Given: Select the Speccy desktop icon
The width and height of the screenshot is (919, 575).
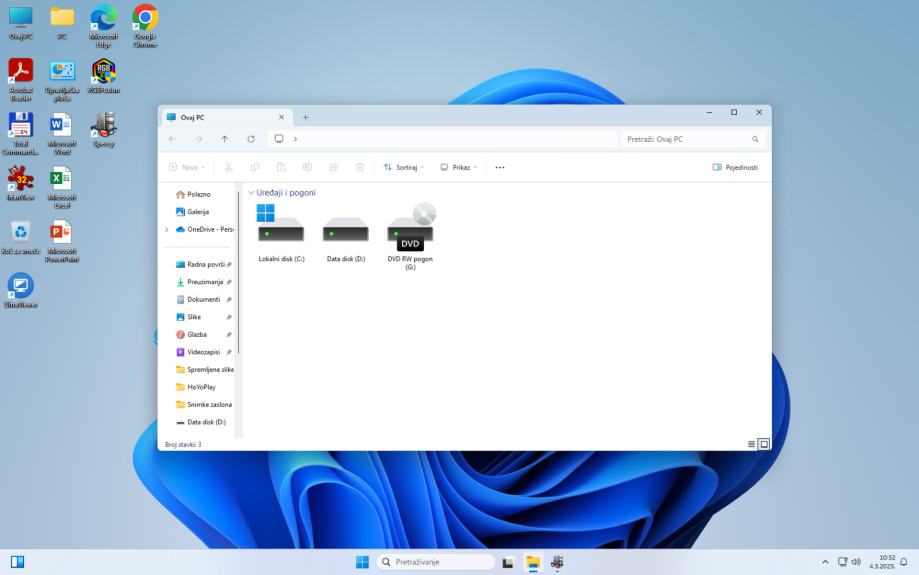Looking at the screenshot, I should click(104, 130).
